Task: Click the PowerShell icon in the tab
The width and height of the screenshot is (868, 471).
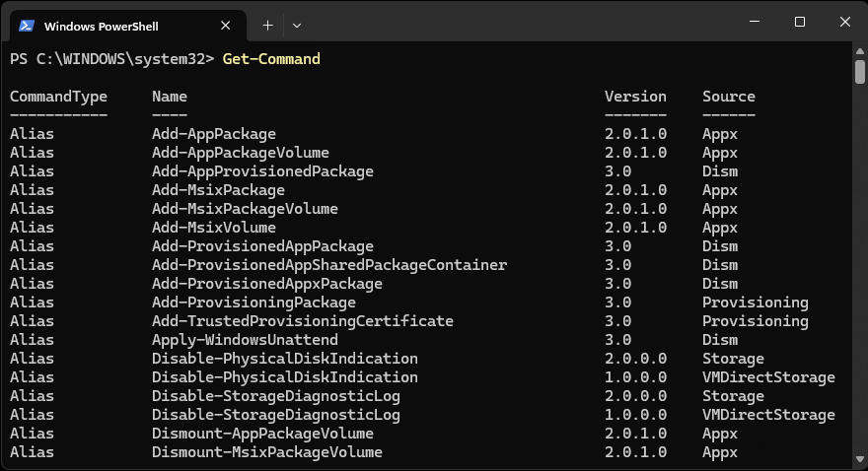Action: (27, 26)
